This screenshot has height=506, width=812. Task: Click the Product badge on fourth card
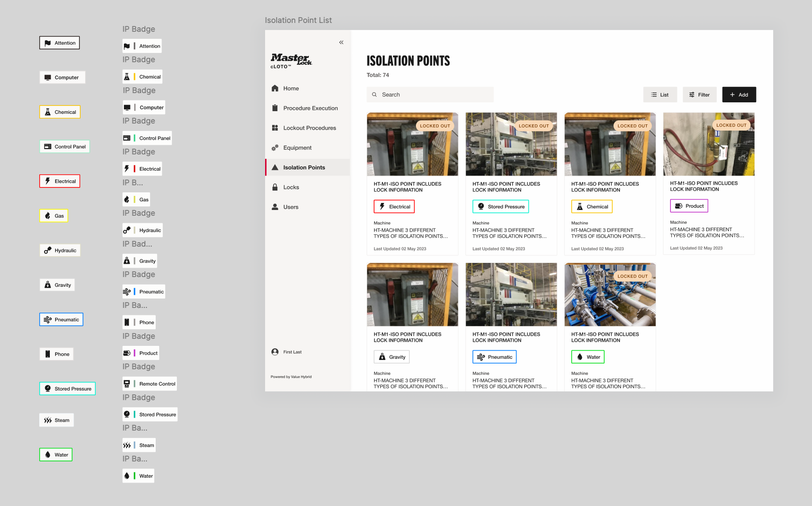click(x=689, y=206)
